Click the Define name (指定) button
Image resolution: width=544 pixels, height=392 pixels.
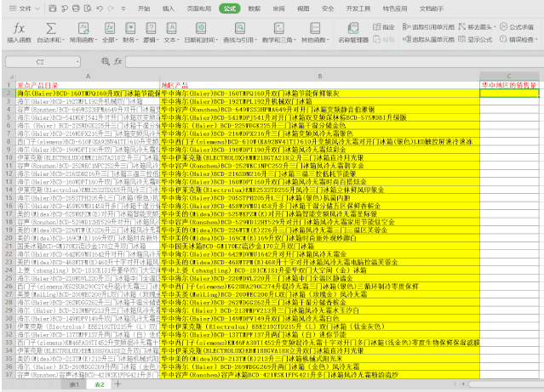tap(384, 27)
